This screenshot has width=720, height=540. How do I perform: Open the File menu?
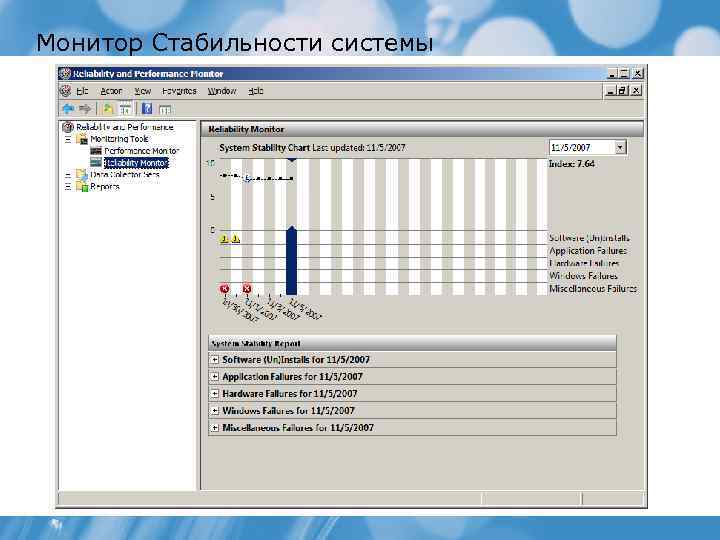[82, 91]
